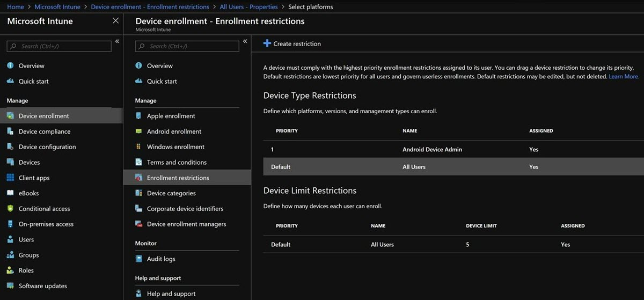
Task: Click the Microsoft Intune sidebar search field
Action: pos(59,46)
